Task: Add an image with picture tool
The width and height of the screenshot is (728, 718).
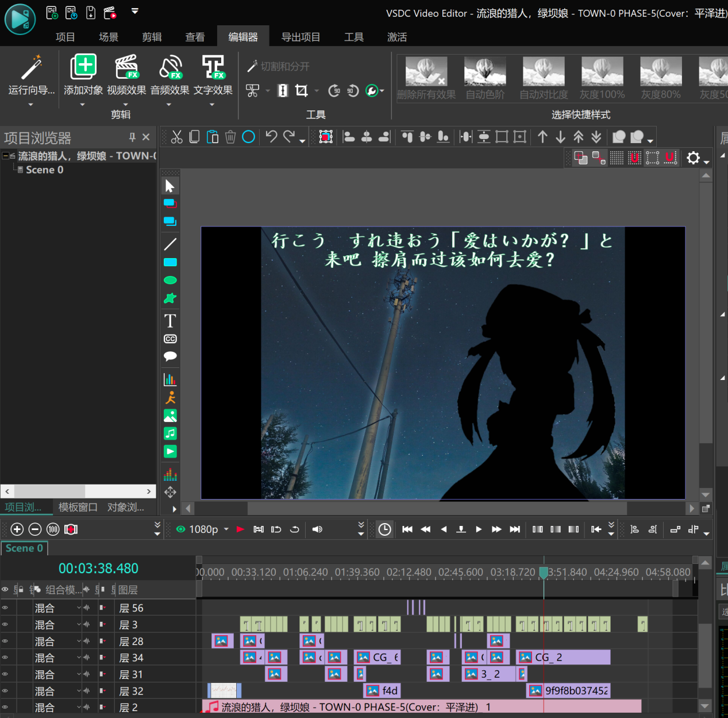Action: click(x=170, y=416)
